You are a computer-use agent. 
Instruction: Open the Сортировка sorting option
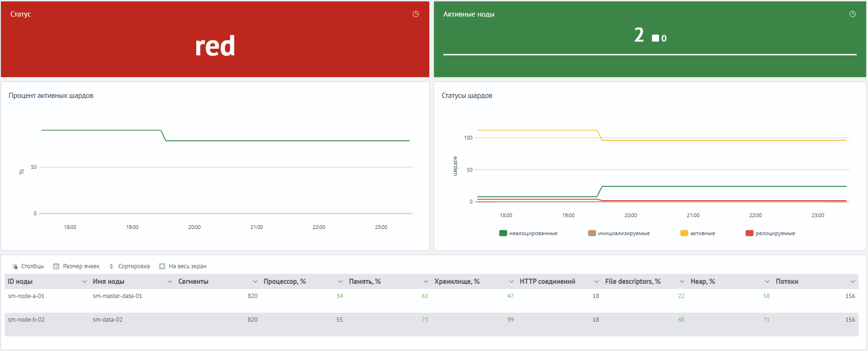(129, 266)
